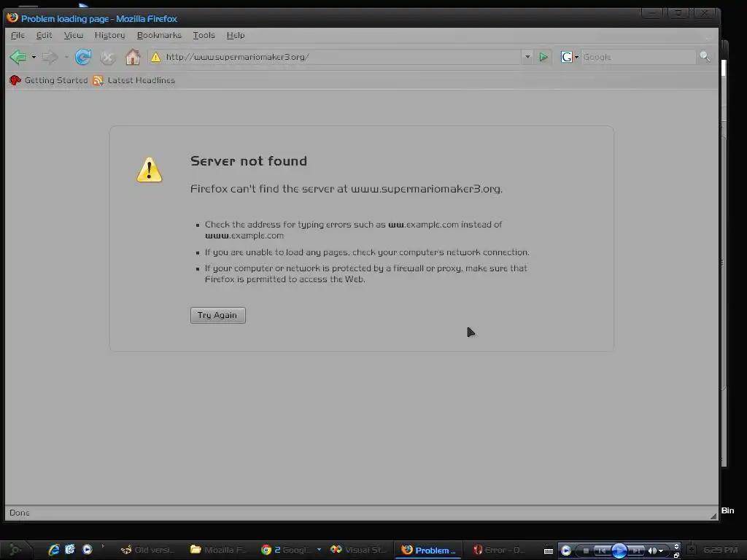This screenshot has height=560, width=747.
Task: Switch to the Problem... Firefox taskbar item
Action: pyautogui.click(x=429, y=550)
